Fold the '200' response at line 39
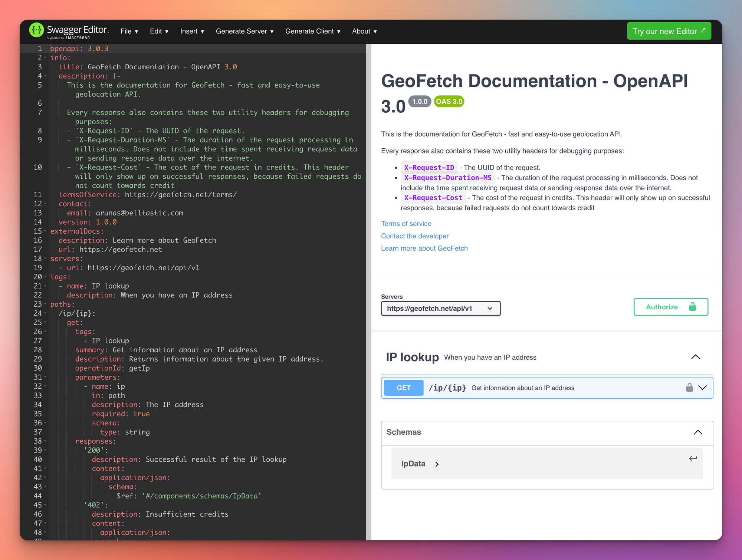The height and width of the screenshot is (560, 742). (45, 451)
